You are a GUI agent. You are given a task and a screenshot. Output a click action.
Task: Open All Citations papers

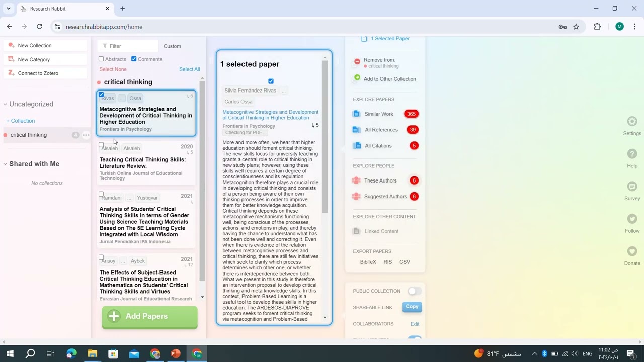[378, 146]
